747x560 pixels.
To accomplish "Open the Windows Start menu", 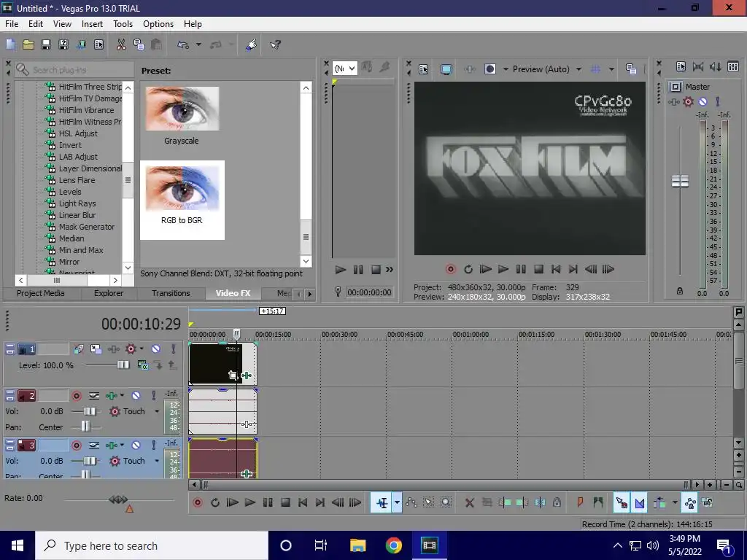I will point(18,545).
